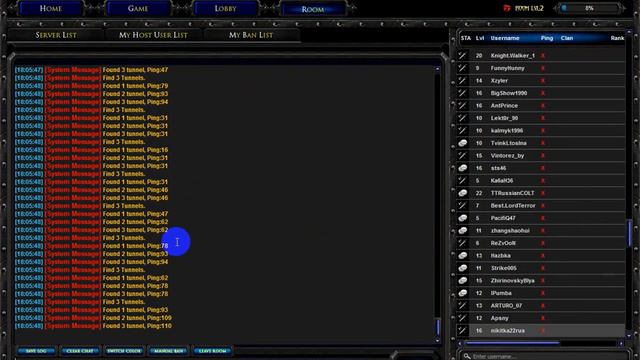Select the Room tab
This screenshot has height=360, width=640.
[313, 9]
